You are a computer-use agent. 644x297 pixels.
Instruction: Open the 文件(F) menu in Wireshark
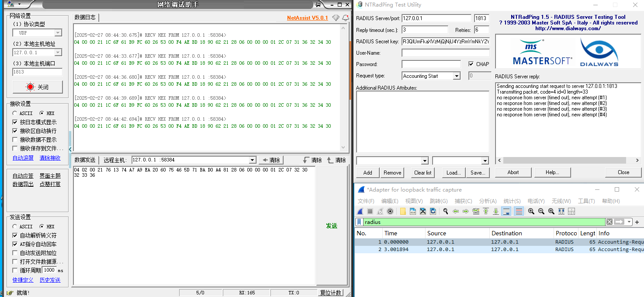[366, 201]
